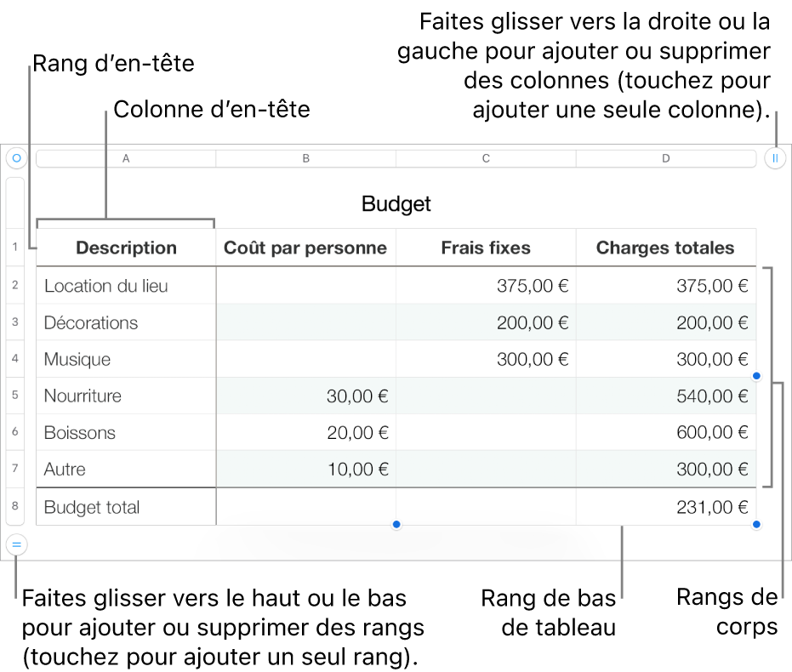This screenshot has width=792, height=672.
Task: Click the add rows handle icon
Action: pyautogui.click(x=16, y=544)
